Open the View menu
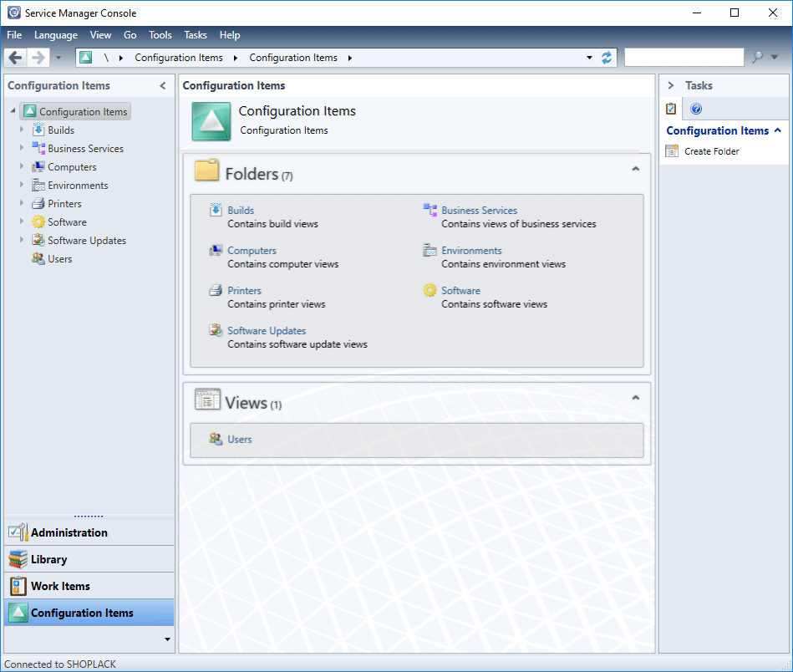This screenshot has width=793, height=672. [100, 35]
